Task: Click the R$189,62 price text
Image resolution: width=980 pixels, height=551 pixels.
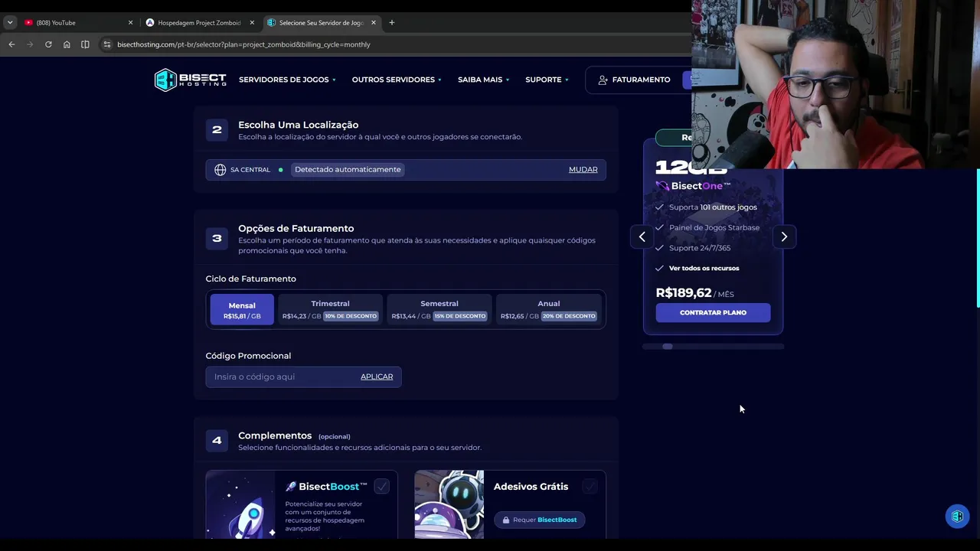Action: coord(684,293)
